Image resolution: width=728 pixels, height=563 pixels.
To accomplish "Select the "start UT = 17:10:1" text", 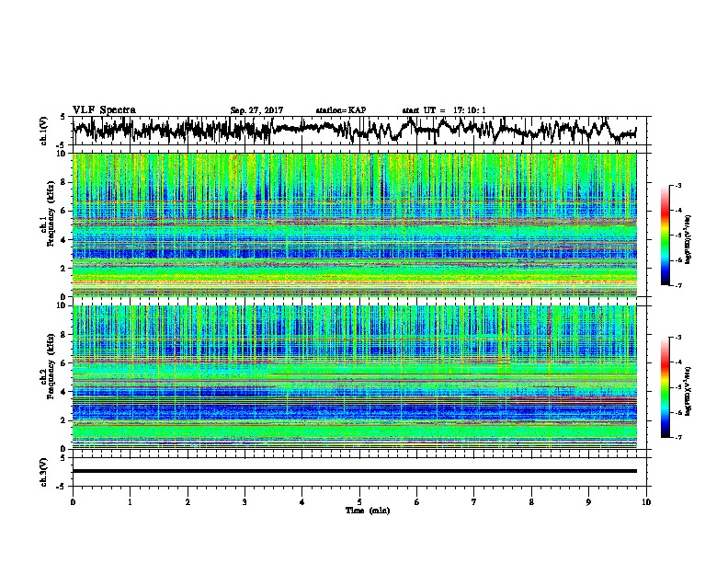I will pyautogui.click(x=444, y=110).
